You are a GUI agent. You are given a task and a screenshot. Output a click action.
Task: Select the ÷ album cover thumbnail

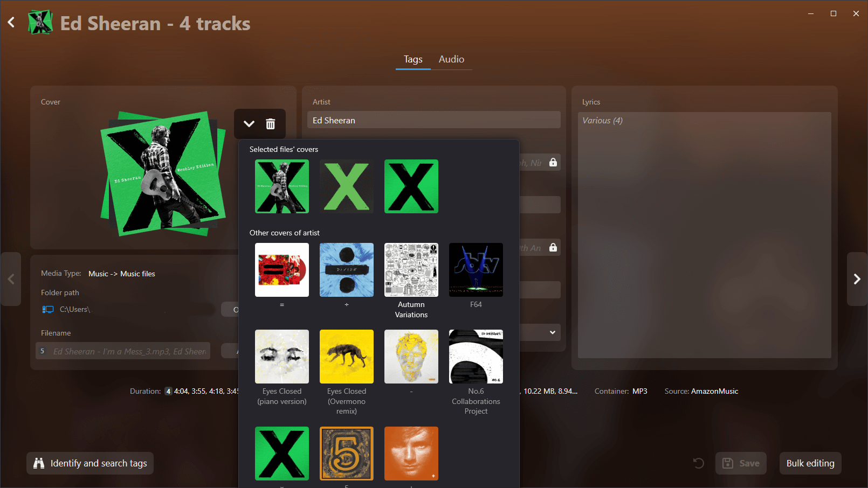coord(346,269)
